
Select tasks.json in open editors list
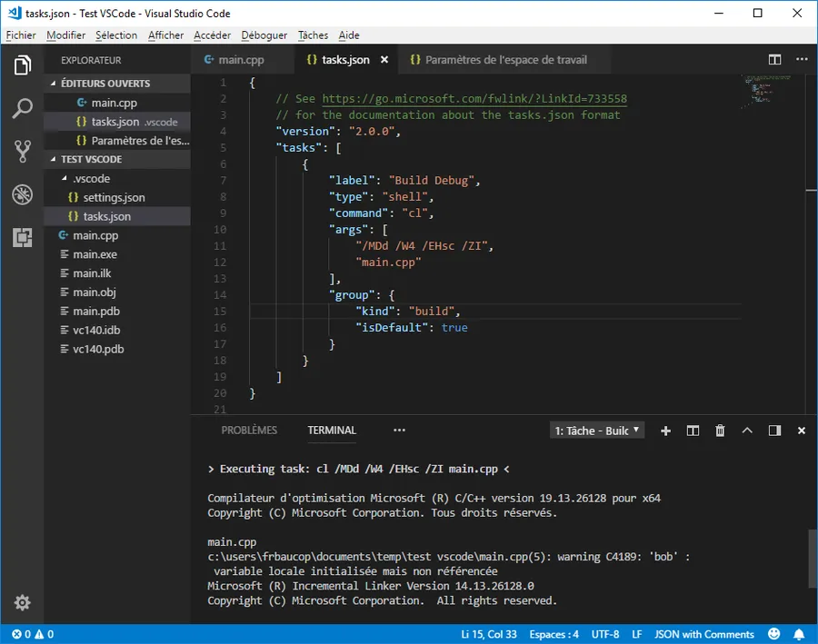point(117,122)
